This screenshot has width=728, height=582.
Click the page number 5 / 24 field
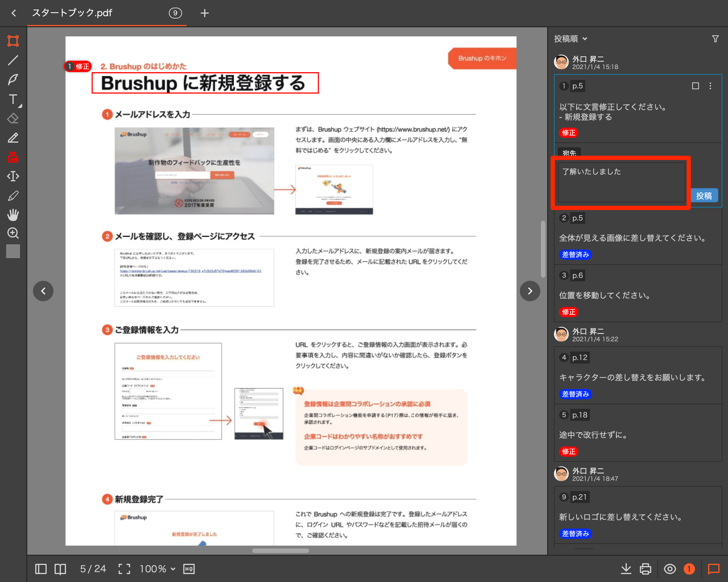pos(93,569)
